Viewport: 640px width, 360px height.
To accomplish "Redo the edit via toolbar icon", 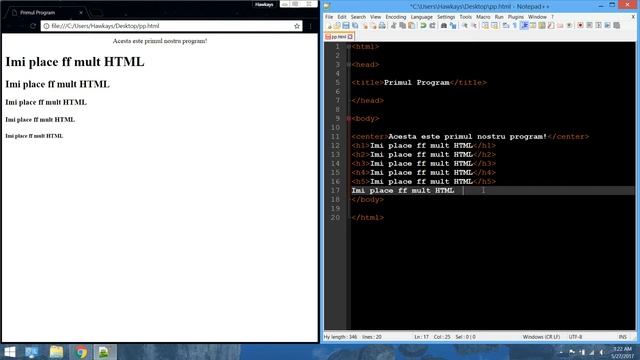I will [432, 26].
